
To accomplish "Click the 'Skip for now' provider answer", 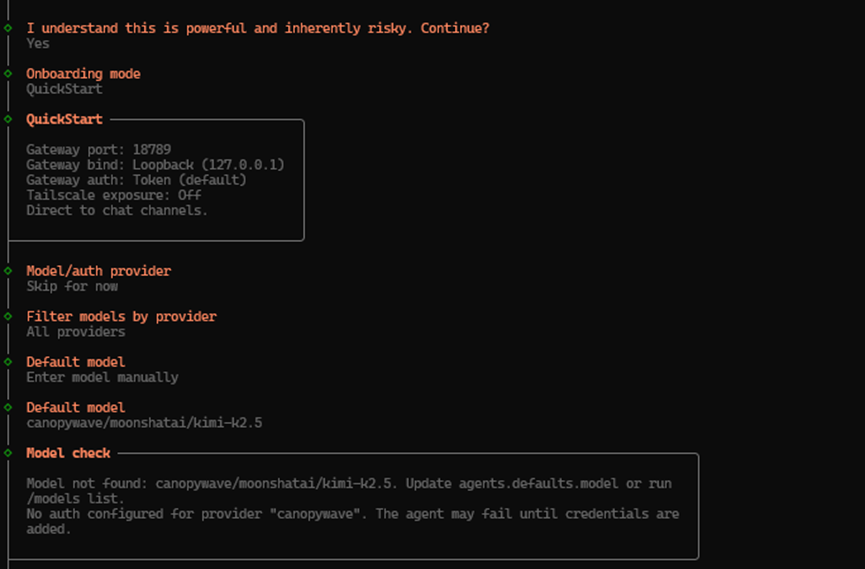I will pos(72,286).
